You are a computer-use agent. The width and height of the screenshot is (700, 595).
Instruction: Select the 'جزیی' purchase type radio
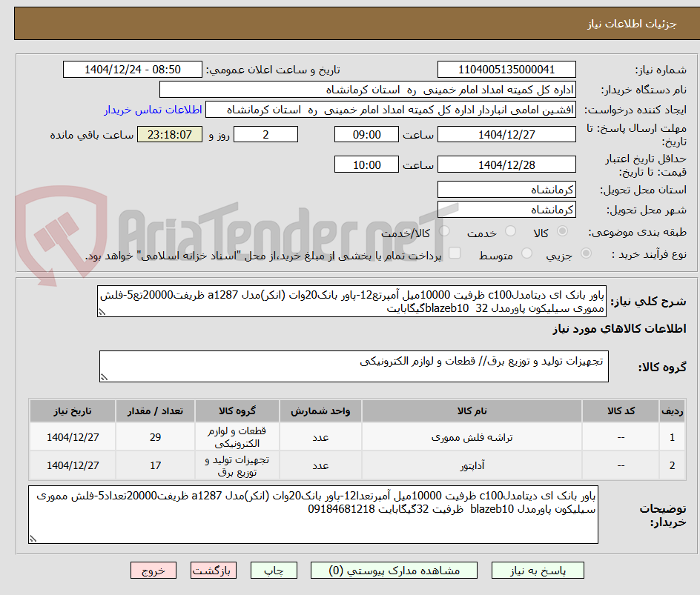(586, 253)
